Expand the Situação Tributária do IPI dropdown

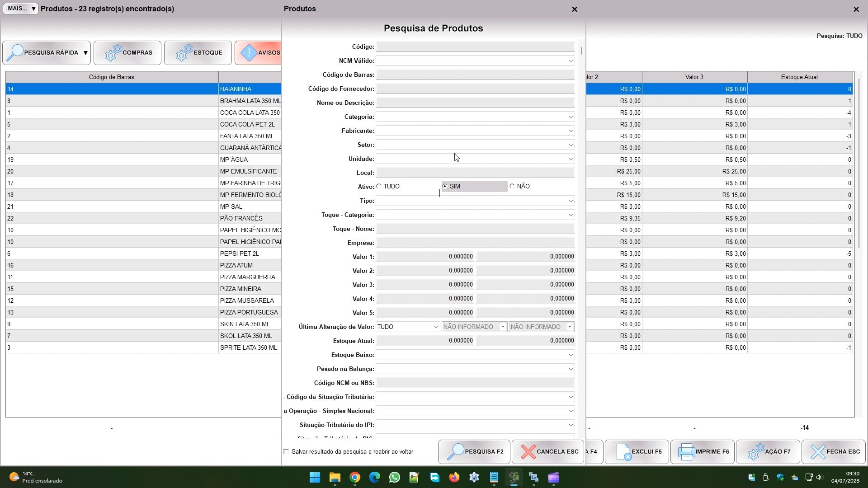click(x=571, y=425)
